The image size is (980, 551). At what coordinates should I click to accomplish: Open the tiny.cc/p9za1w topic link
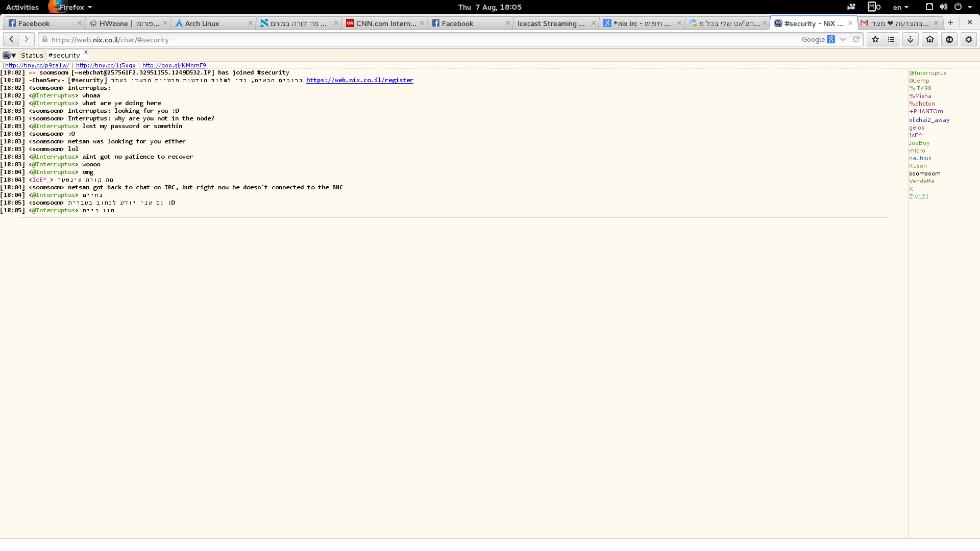[x=37, y=65]
